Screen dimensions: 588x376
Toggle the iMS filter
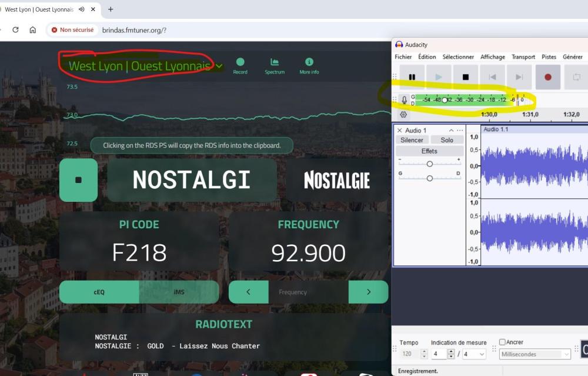coord(179,292)
